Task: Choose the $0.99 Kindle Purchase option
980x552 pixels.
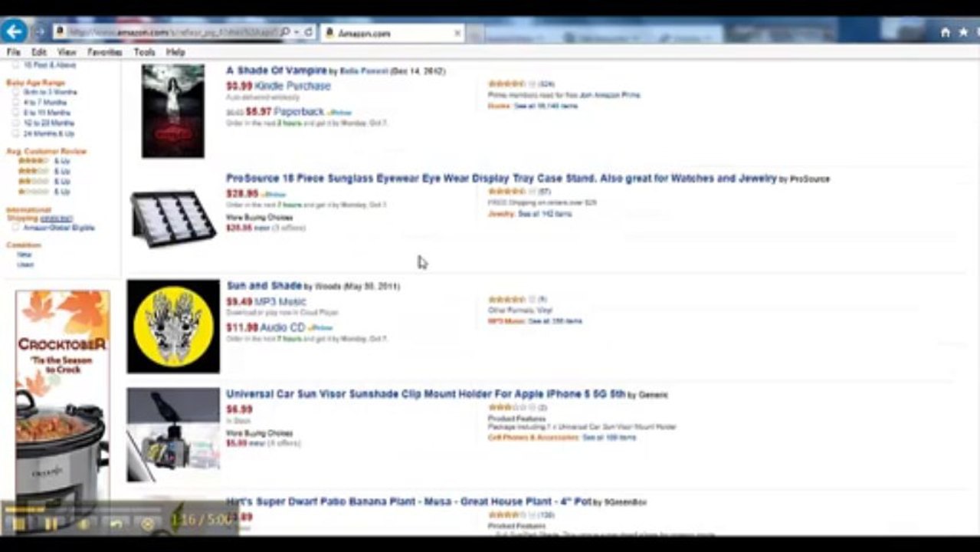Action: (x=278, y=86)
